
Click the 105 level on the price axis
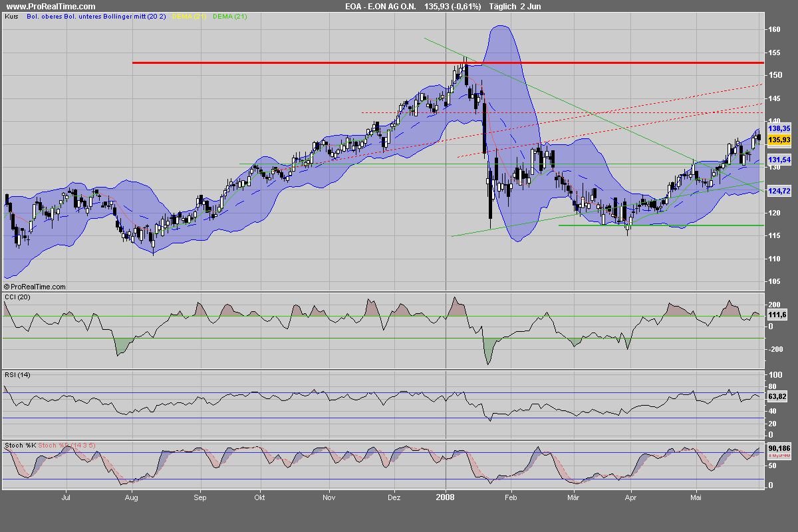pos(775,281)
